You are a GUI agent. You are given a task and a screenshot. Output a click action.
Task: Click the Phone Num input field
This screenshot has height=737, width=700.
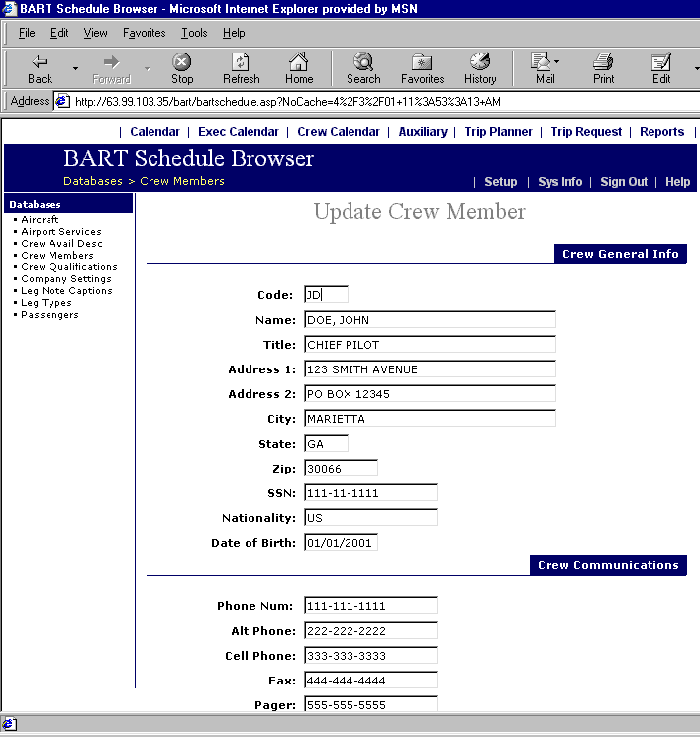click(370, 606)
